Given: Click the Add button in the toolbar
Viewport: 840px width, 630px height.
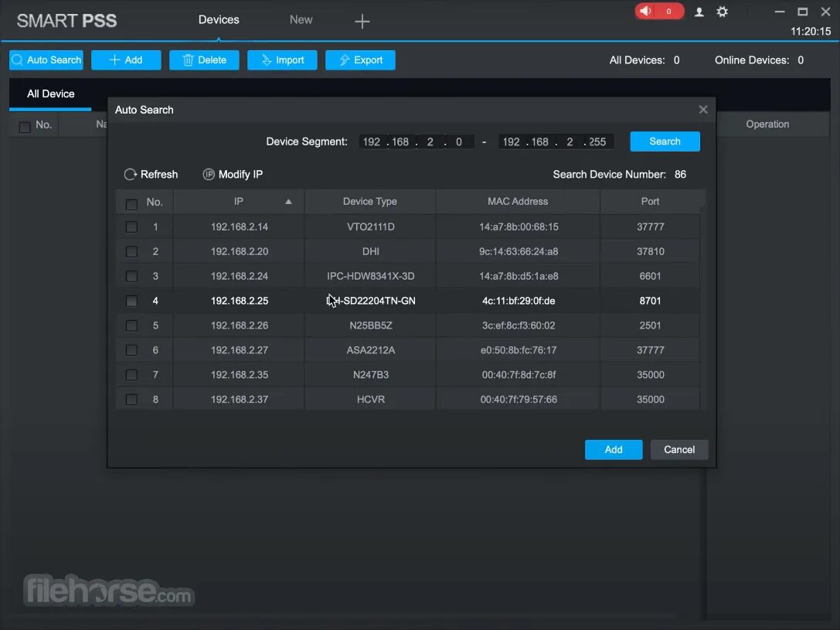Looking at the screenshot, I should (x=126, y=60).
